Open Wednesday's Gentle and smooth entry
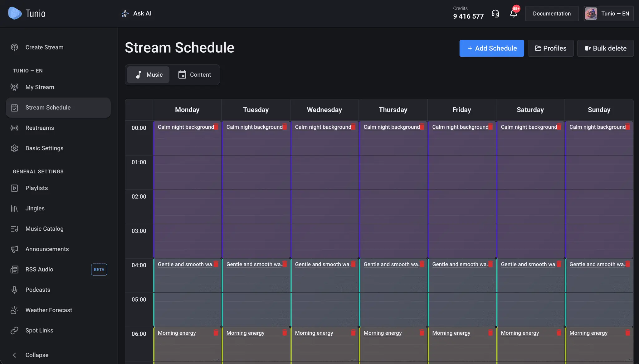The height and width of the screenshot is (364, 639). point(323,264)
